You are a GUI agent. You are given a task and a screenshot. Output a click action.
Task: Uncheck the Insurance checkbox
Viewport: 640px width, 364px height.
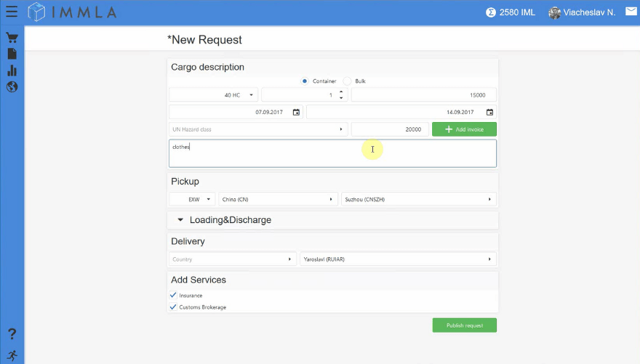coord(173,295)
